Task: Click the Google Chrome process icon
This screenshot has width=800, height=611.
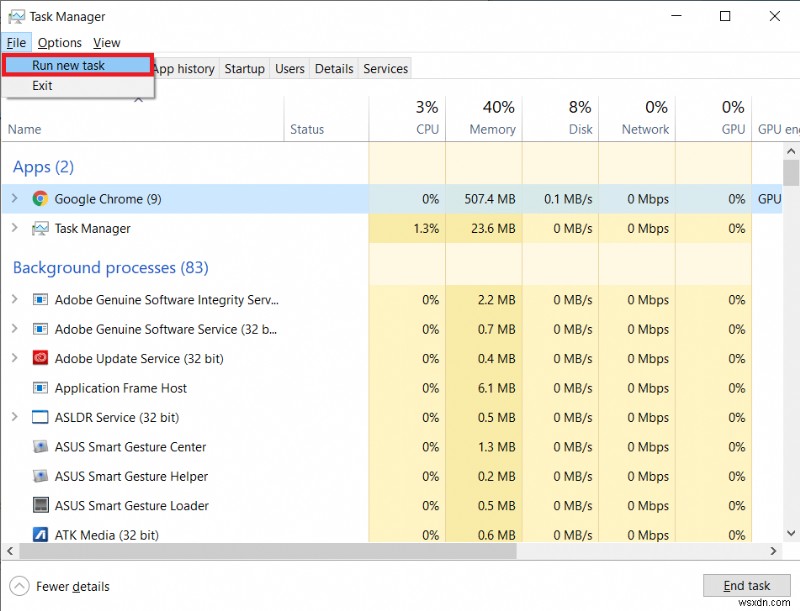Action: pyautogui.click(x=40, y=198)
